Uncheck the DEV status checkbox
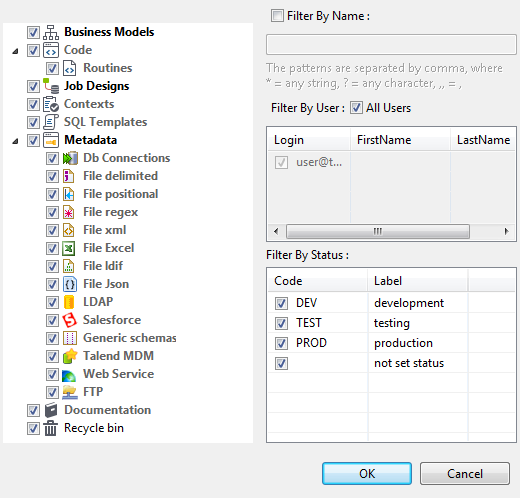 (281, 303)
